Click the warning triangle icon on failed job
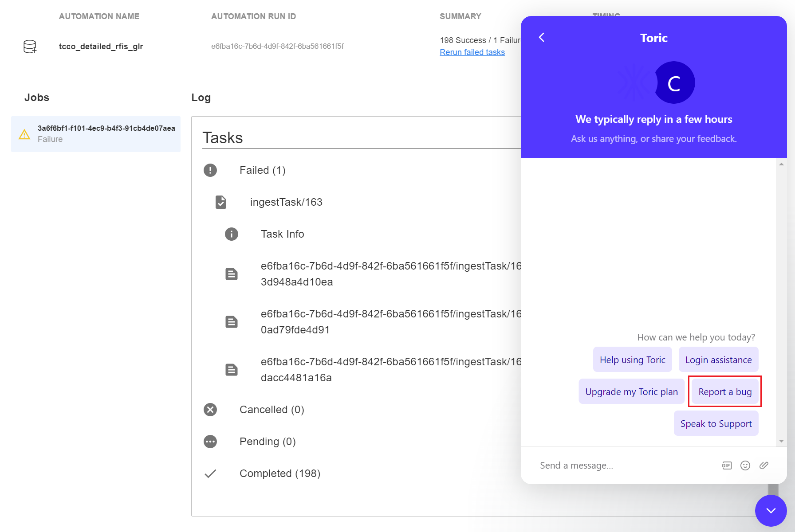 click(x=24, y=134)
